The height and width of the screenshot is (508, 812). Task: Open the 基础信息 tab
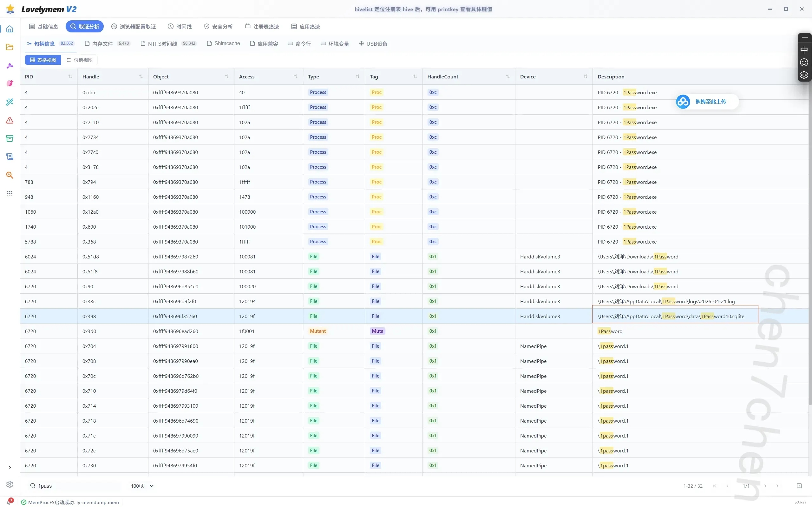click(44, 27)
